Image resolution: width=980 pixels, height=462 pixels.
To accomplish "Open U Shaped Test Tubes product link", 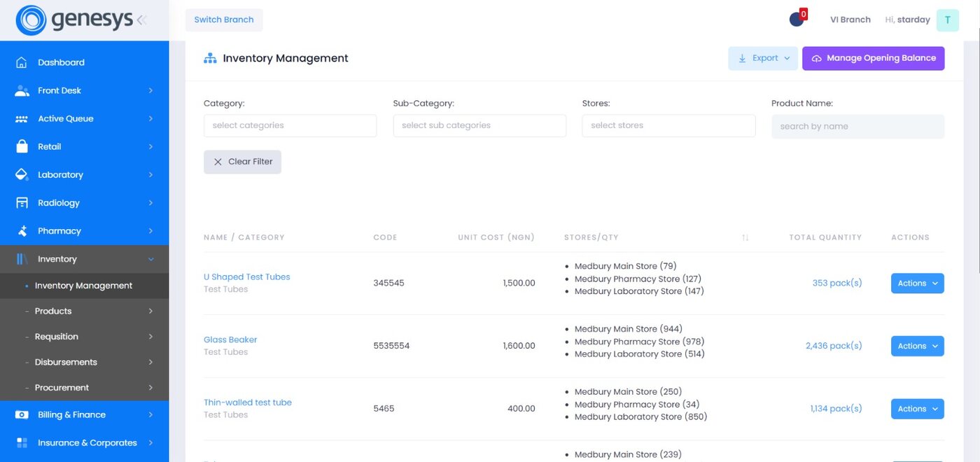I will click(246, 276).
